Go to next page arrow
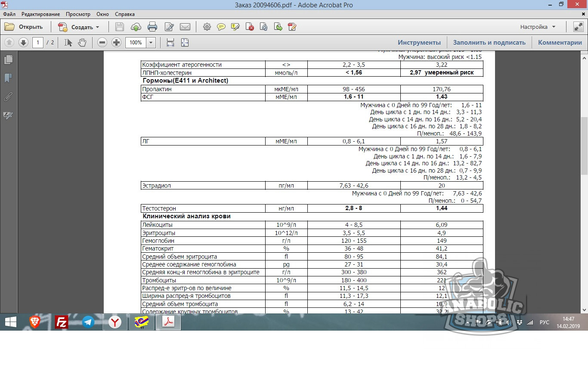The height and width of the screenshot is (378, 588). click(x=23, y=43)
